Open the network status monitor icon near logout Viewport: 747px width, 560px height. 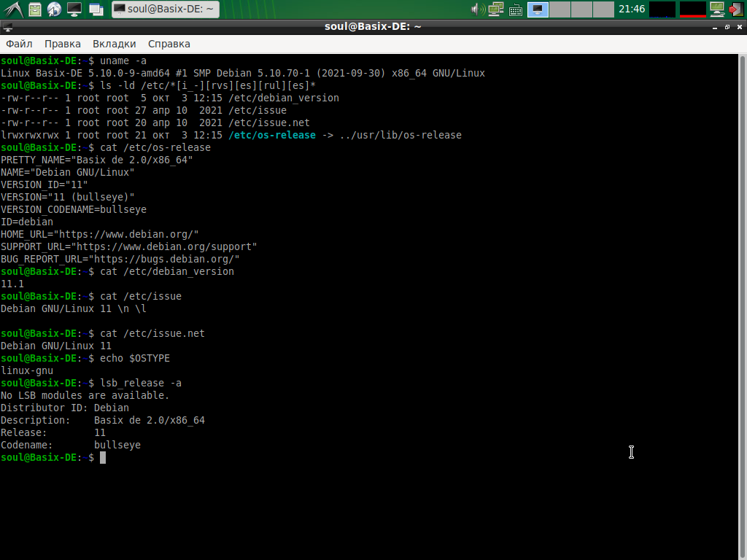717,9
